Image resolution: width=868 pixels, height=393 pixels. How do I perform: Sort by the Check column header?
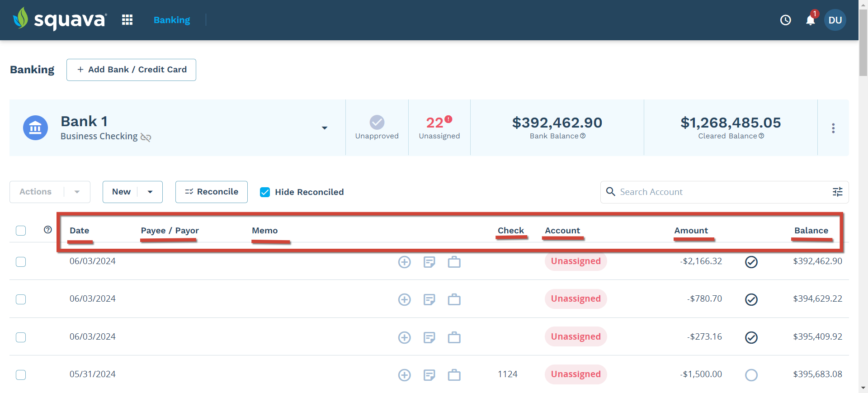511,230
